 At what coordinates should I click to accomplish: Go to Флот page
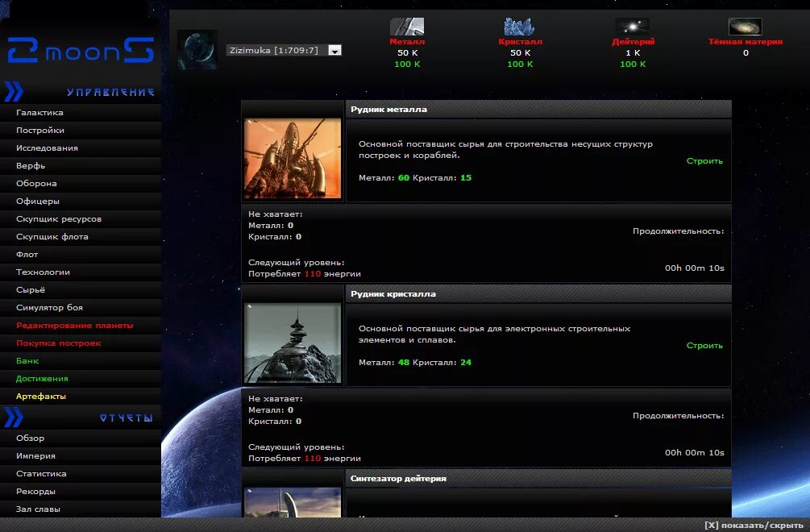click(27, 254)
